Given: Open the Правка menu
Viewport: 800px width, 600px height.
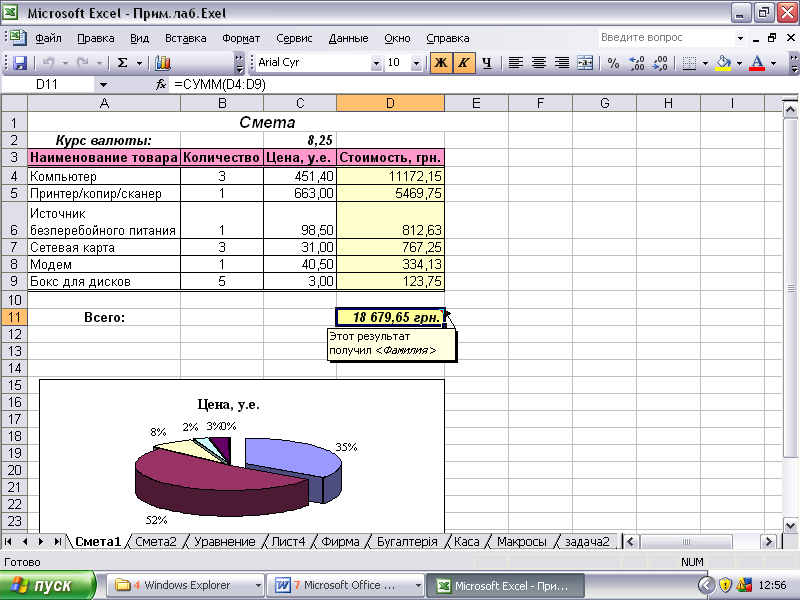Looking at the screenshot, I should click(95, 38).
